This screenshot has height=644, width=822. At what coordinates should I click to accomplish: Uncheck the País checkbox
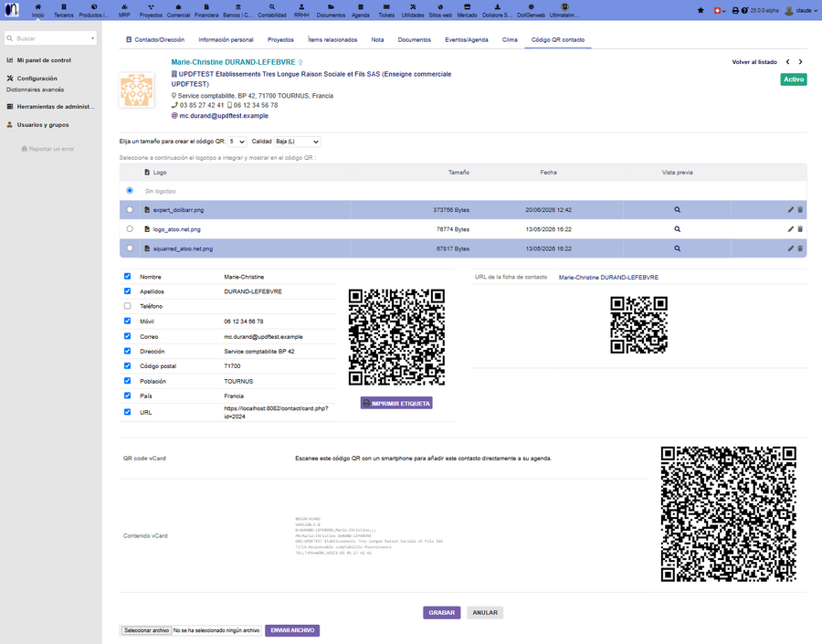click(127, 396)
